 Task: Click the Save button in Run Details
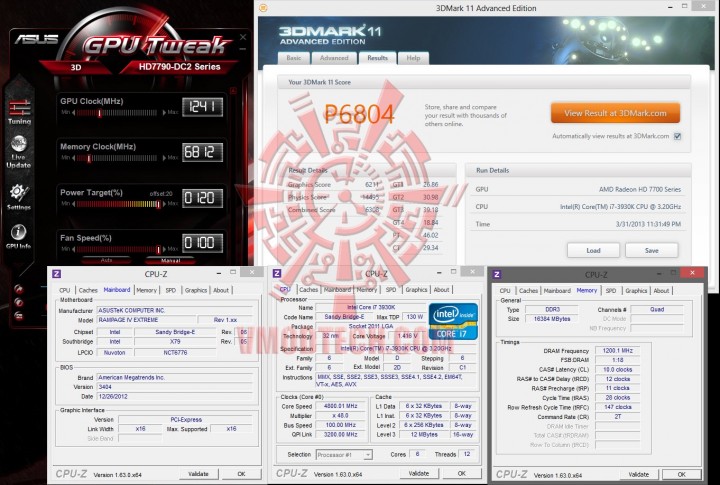(652, 250)
